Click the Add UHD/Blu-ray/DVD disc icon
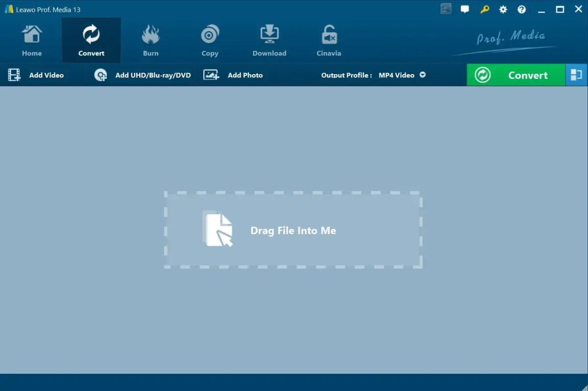 pyautogui.click(x=100, y=75)
